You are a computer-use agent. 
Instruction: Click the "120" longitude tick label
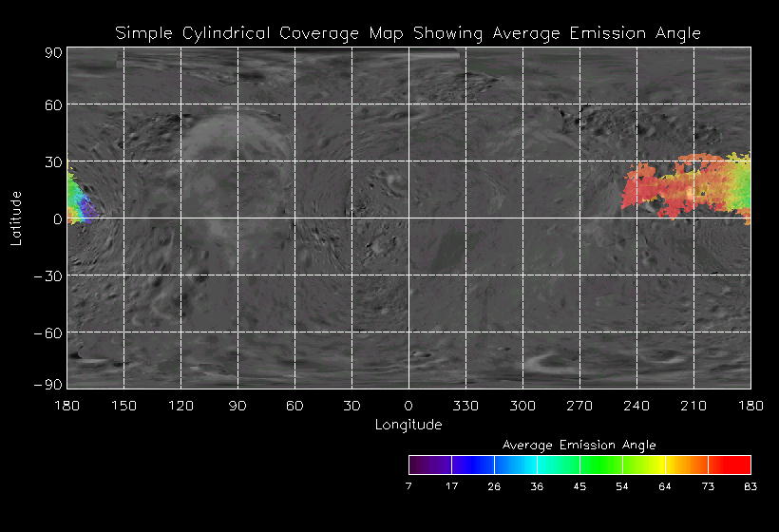pyautogui.click(x=180, y=406)
